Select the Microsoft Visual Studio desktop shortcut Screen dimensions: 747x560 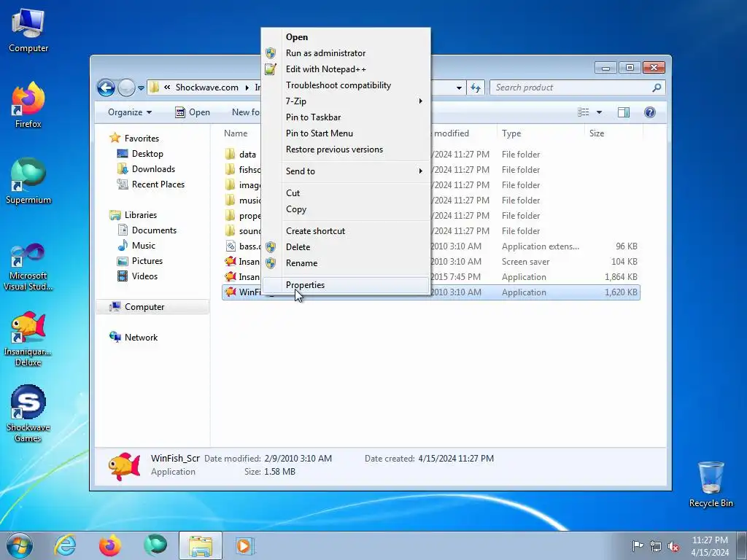click(x=28, y=267)
